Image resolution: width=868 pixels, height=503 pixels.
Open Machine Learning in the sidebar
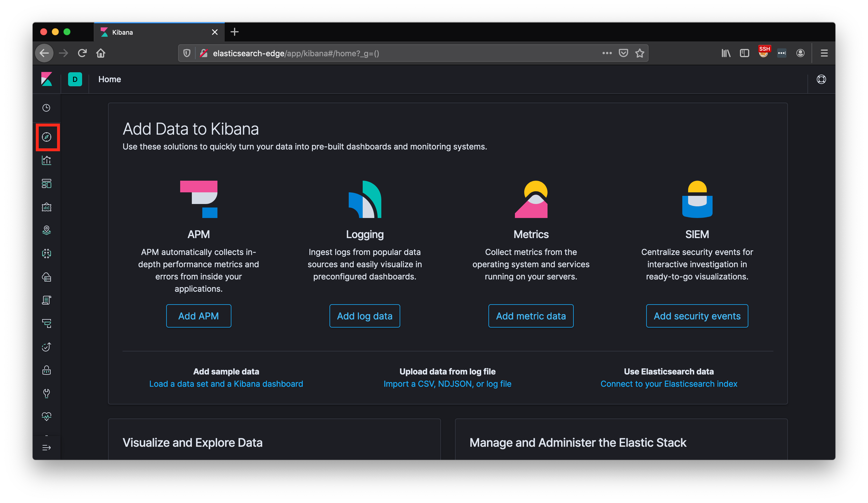[x=47, y=254]
